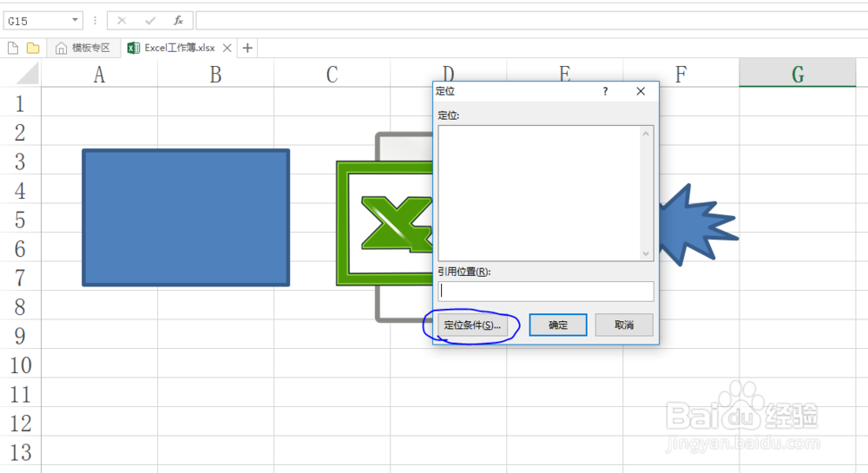Open the Name Box dropdown arrow
The image size is (868, 473).
click(75, 21)
